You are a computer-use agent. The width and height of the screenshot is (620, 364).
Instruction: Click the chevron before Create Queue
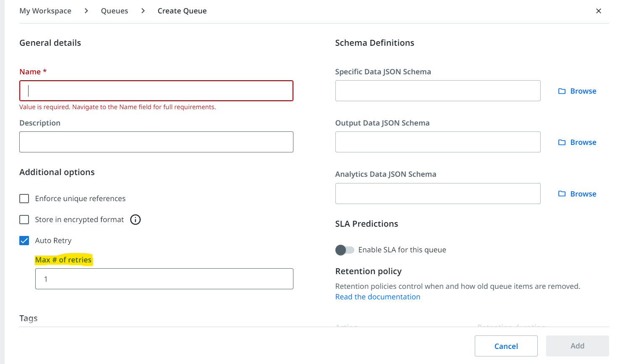click(143, 11)
